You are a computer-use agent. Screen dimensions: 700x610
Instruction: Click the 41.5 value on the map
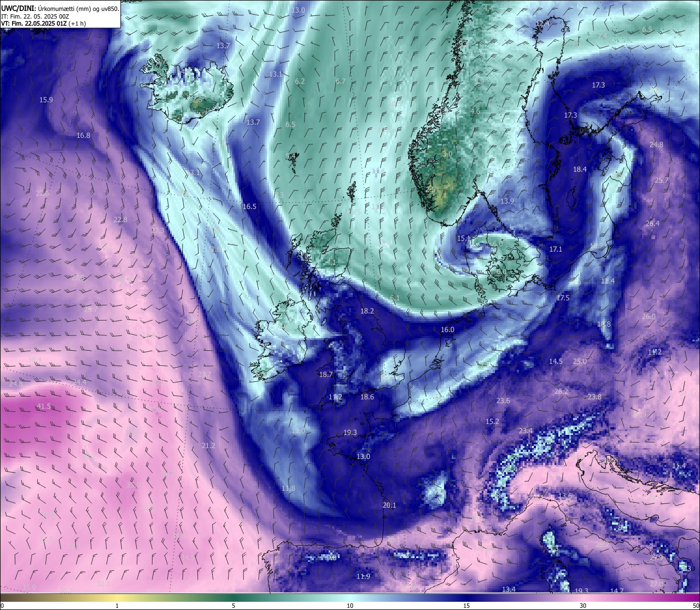coord(44,406)
